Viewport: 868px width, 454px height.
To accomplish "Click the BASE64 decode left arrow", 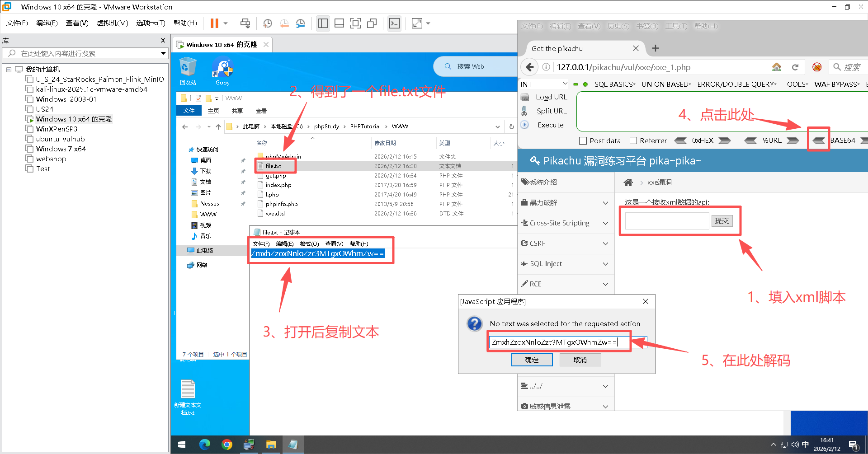I will [818, 140].
